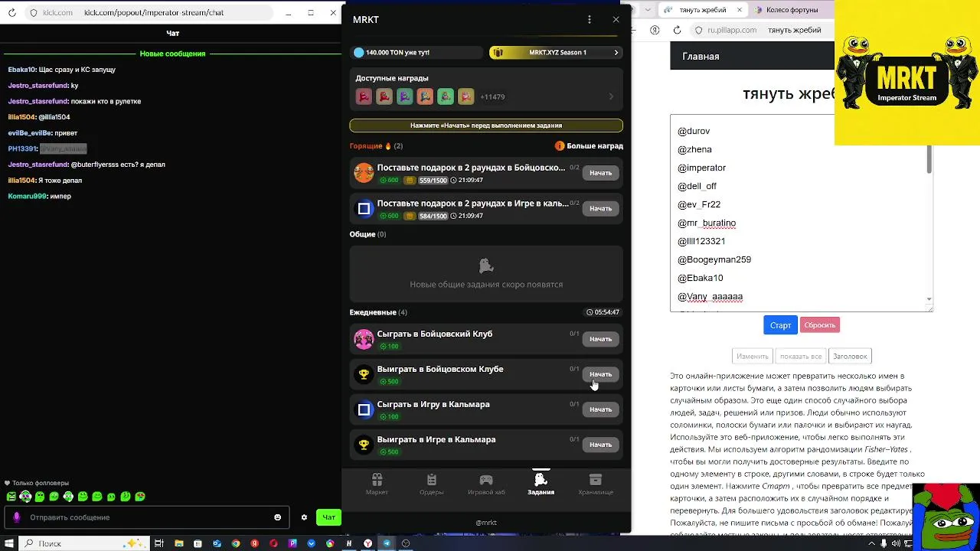Click trophy icon of Выиграть в Игре в Кальмара
The image size is (980, 551).
pos(364,445)
